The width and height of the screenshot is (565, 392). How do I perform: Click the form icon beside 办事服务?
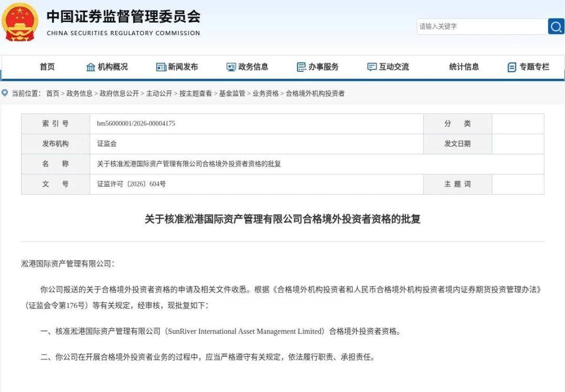pos(301,67)
